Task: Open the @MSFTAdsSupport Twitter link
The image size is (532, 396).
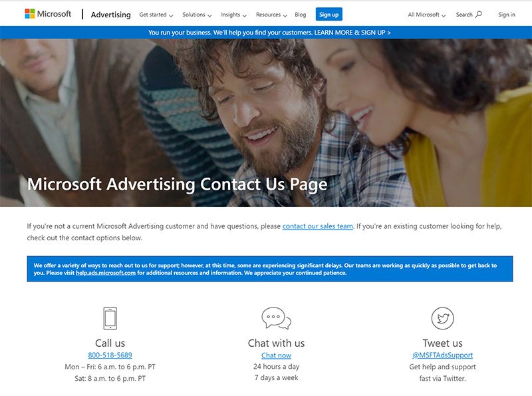Action: (442, 355)
